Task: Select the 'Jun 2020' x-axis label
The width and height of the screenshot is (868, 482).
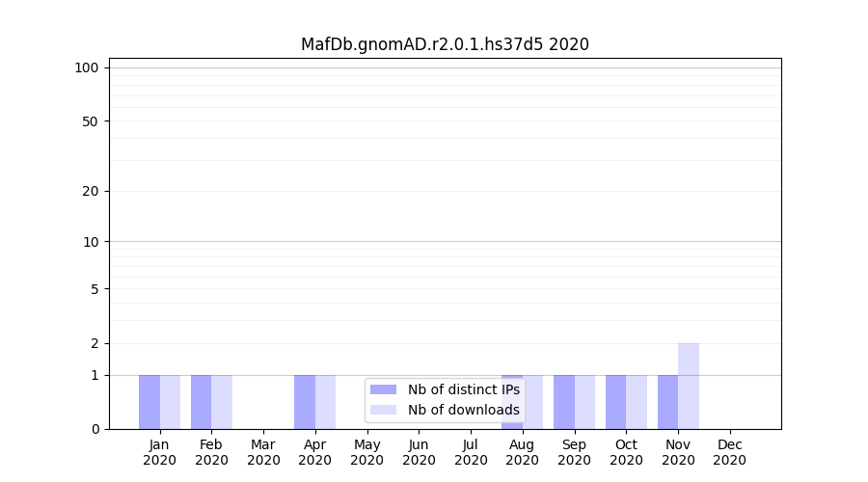Action: point(419,452)
